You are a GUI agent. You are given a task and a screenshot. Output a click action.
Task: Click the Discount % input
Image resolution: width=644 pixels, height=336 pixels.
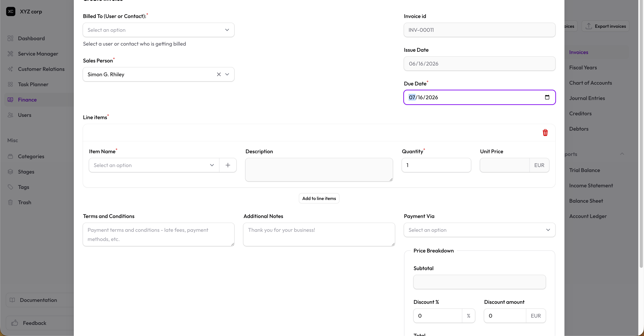[x=438, y=316]
